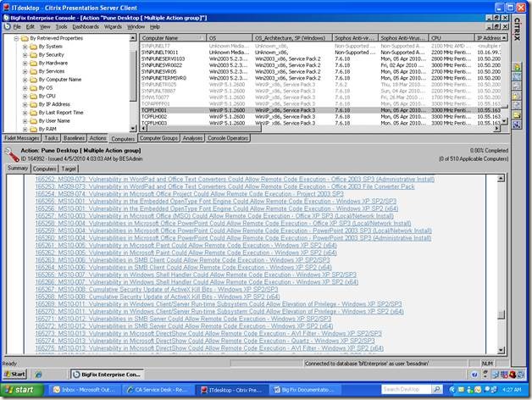Screen dimensions: 532x400
Task: Open the Target tab of the action
Action: tap(69, 169)
